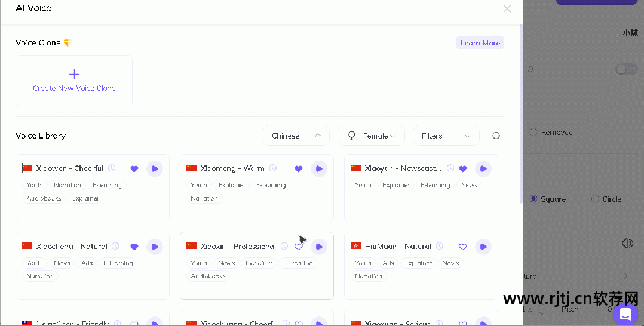Click the Learn More button

[x=480, y=43]
